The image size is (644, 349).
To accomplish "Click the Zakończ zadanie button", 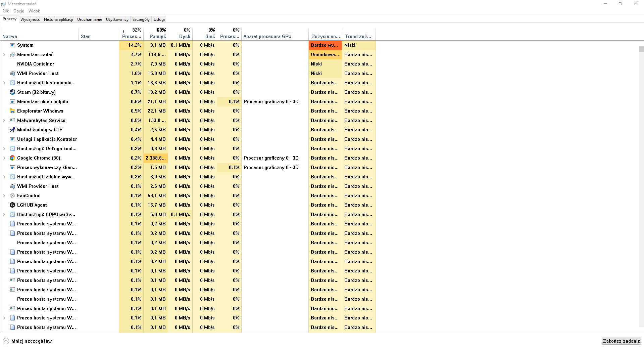I will click(x=621, y=341).
